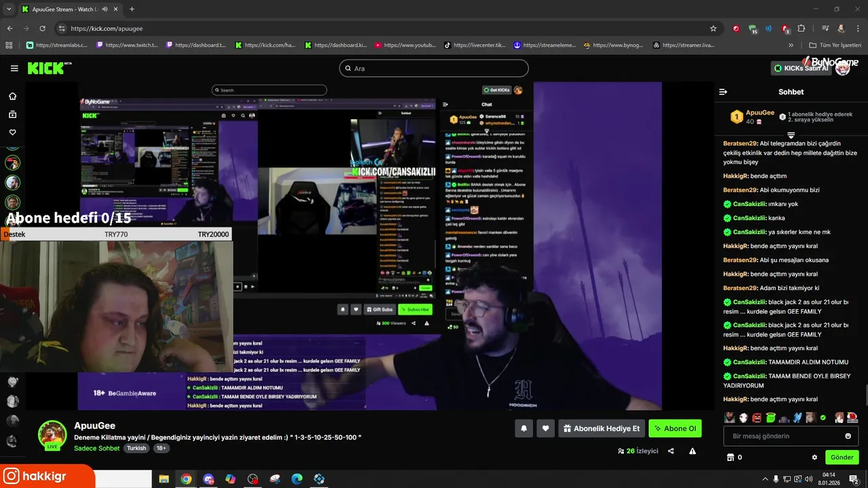Open Chrome in the taskbar
The image size is (868, 488).
point(186,479)
